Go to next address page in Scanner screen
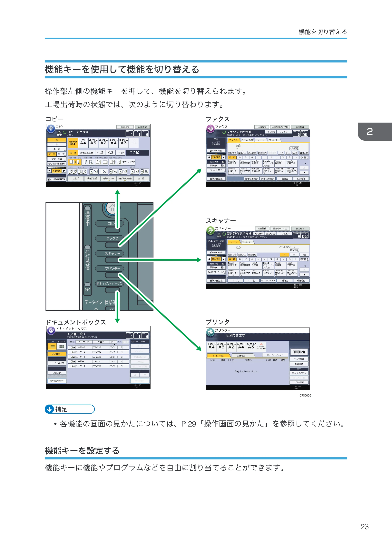Viewport: 392px width, 554px height. click(304, 275)
